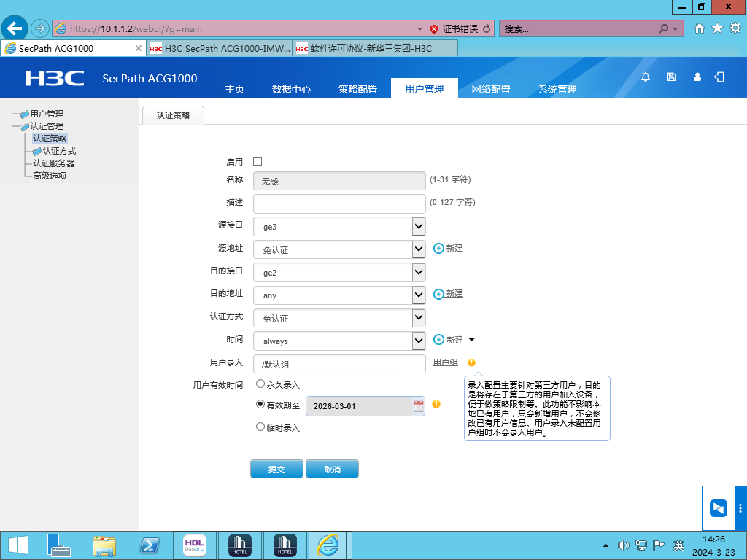Screen dimensions: 747x560
Task: Select the 临时录入 radio option
Action: (260, 427)
